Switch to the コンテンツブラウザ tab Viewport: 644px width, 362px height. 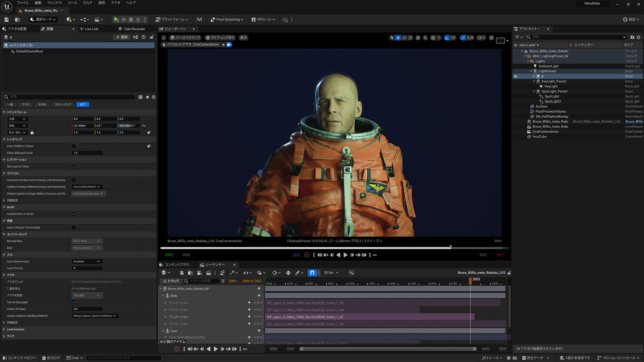pos(175,265)
